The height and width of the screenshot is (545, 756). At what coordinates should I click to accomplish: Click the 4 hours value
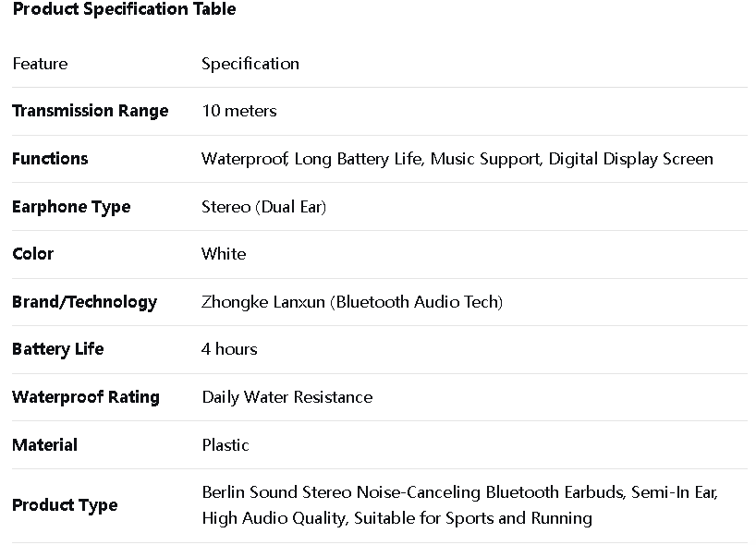click(229, 349)
